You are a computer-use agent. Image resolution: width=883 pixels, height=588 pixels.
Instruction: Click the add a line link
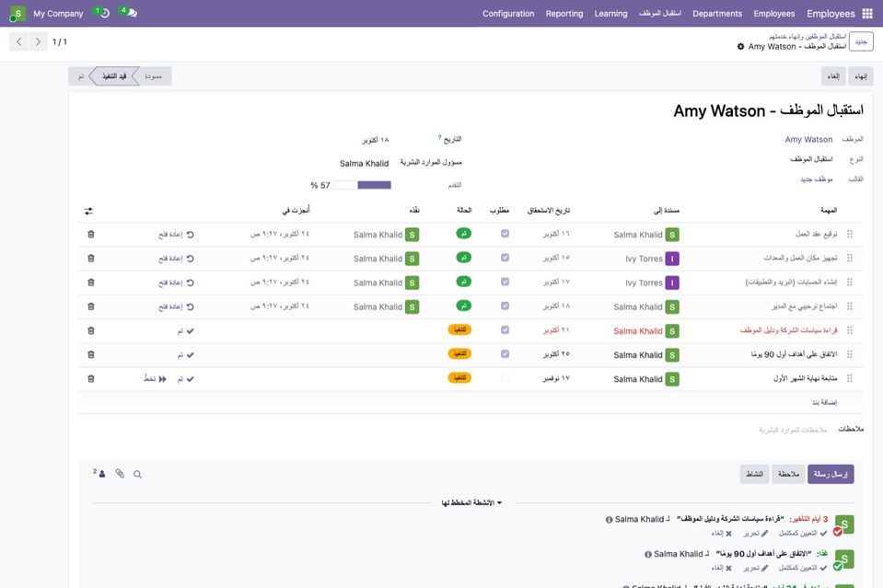(824, 402)
